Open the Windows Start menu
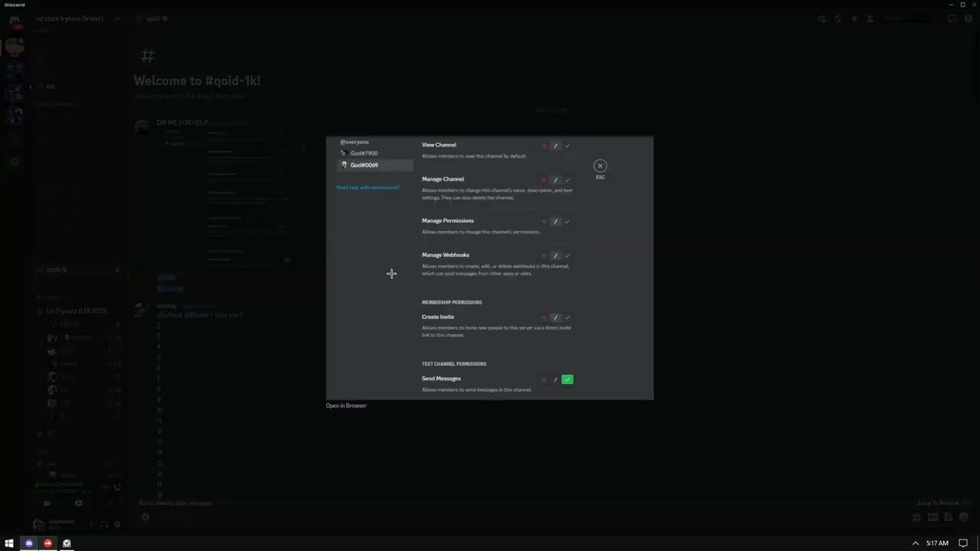The image size is (980, 551). pyautogui.click(x=9, y=543)
